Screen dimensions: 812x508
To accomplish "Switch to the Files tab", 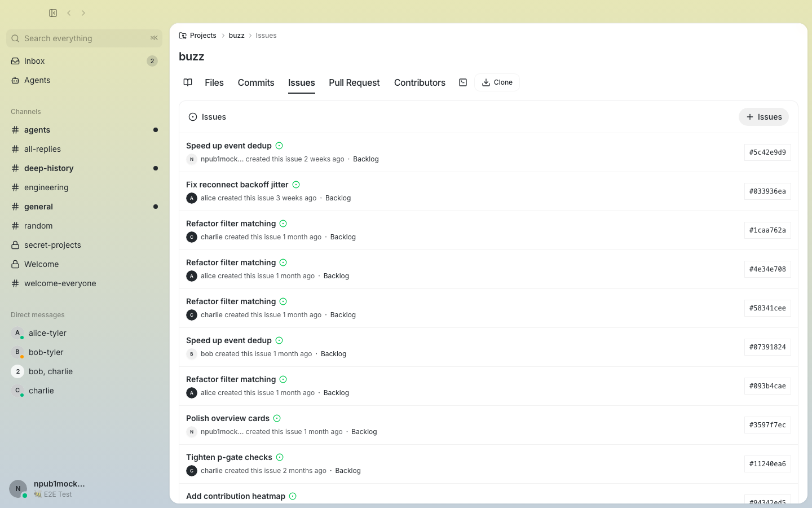I will pyautogui.click(x=214, y=82).
